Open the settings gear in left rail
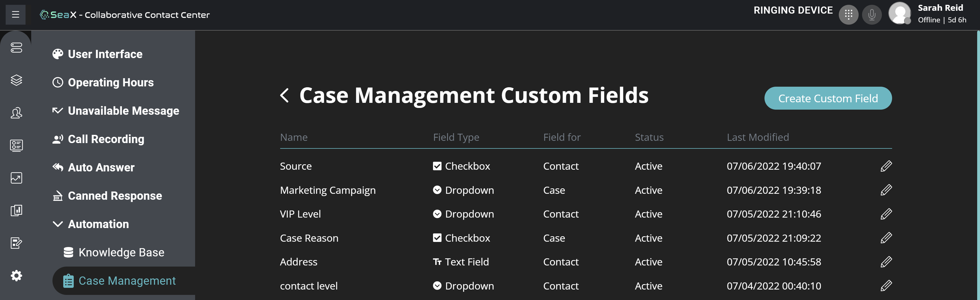980x300 pixels. click(x=16, y=275)
